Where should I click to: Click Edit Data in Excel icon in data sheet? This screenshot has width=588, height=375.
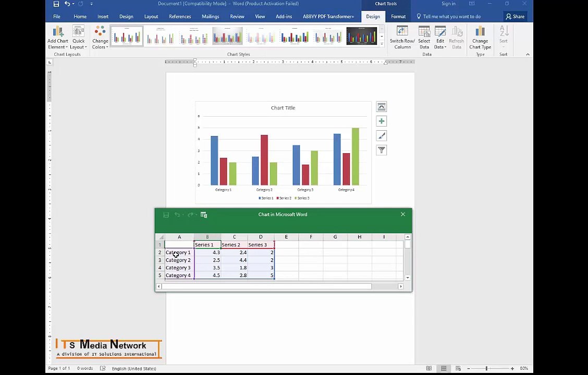point(204,215)
